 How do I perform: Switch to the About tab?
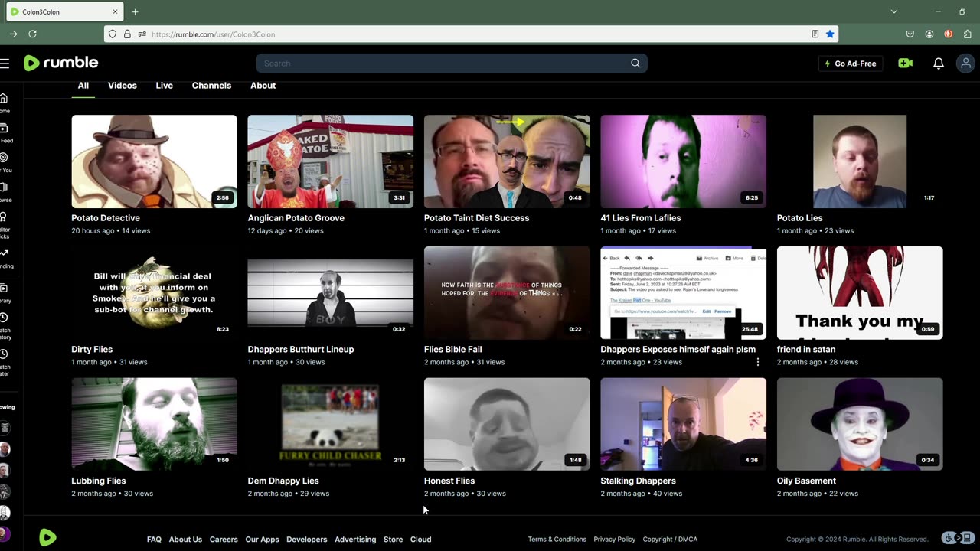click(x=263, y=86)
